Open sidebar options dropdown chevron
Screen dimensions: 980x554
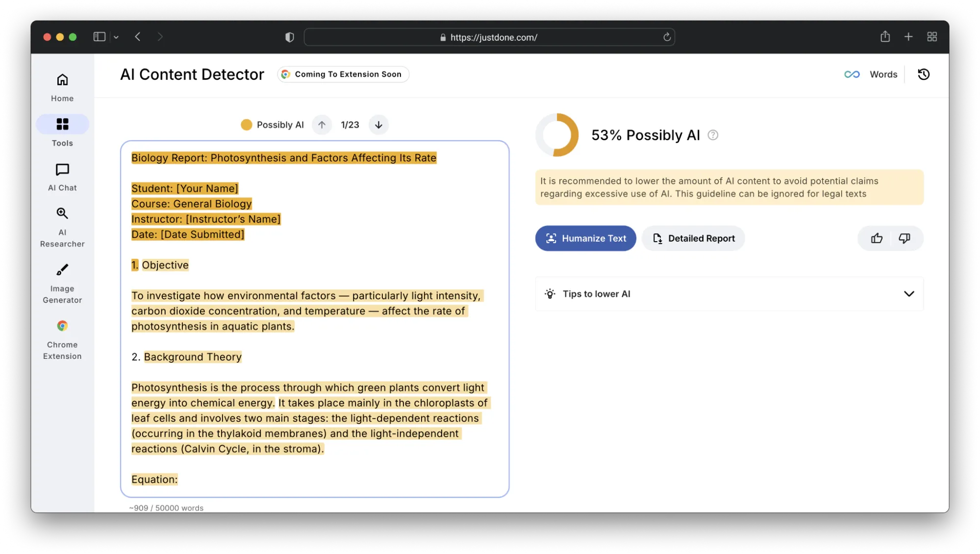coord(116,37)
